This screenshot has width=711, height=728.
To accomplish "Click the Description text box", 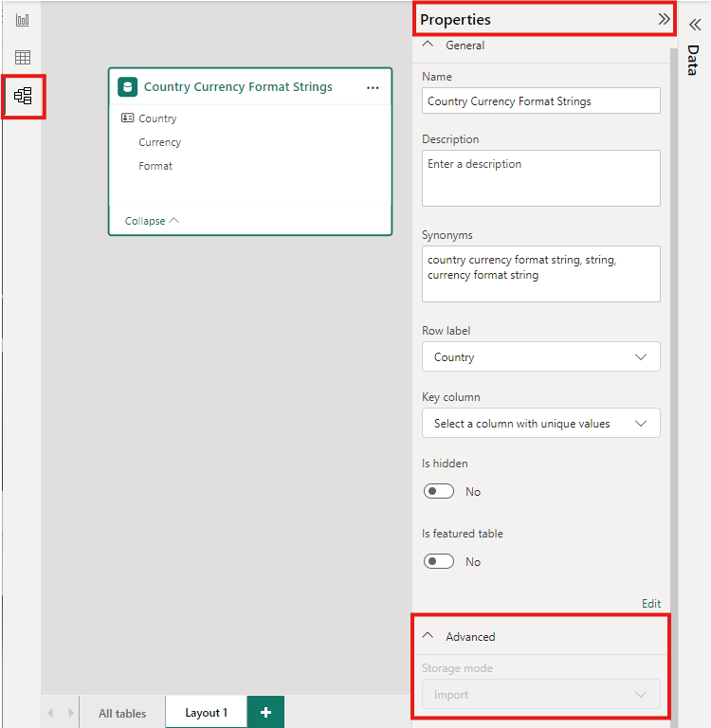I will pyautogui.click(x=541, y=178).
